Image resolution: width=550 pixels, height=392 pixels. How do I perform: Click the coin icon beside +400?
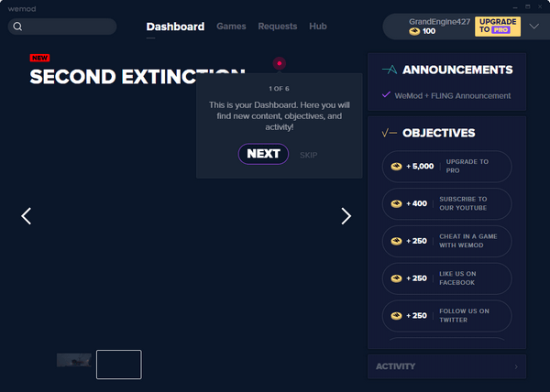(396, 204)
